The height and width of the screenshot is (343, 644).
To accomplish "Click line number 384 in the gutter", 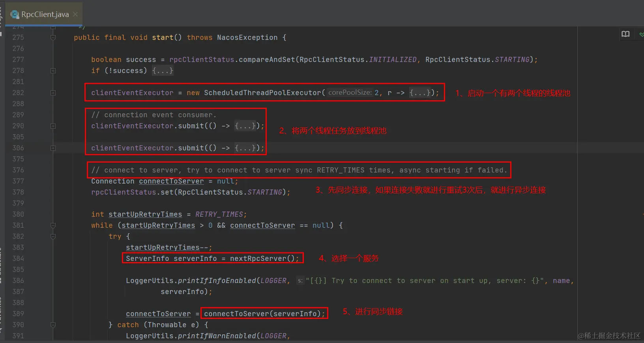I will (x=18, y=259).
